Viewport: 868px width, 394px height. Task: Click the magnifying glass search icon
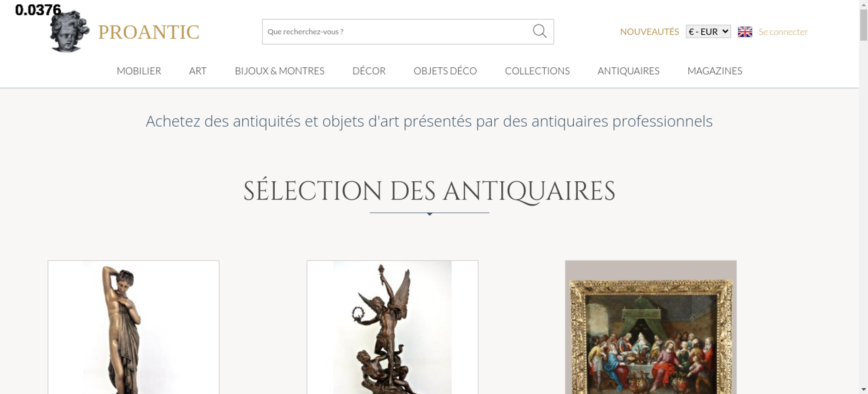click(539, 31)
